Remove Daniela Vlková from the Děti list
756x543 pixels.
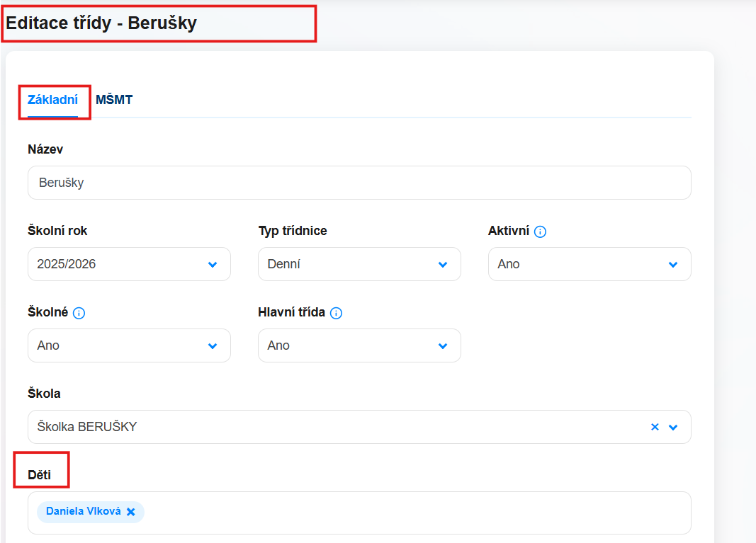(131, 512)
